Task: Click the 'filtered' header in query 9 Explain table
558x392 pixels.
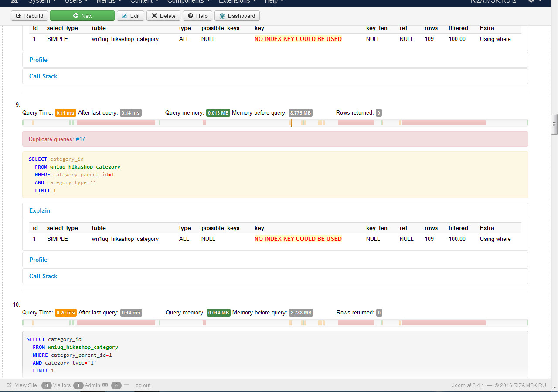Action: pos(458,228)
